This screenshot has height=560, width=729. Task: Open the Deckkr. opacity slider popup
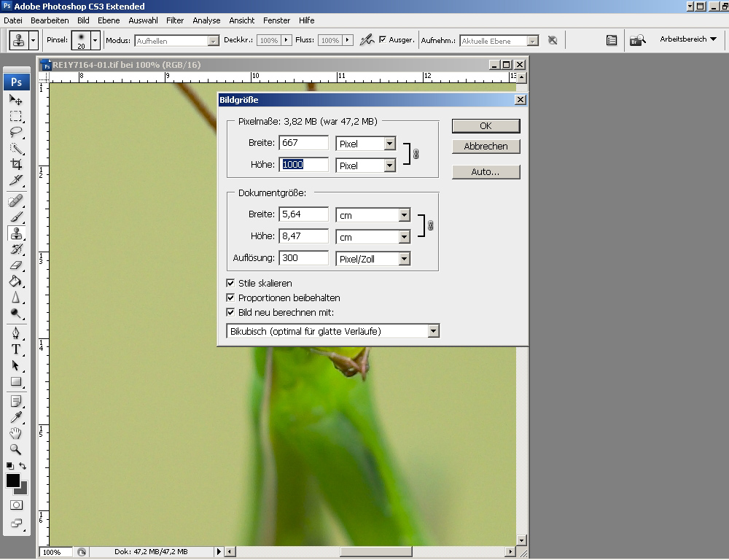click(x=286, y=40)
